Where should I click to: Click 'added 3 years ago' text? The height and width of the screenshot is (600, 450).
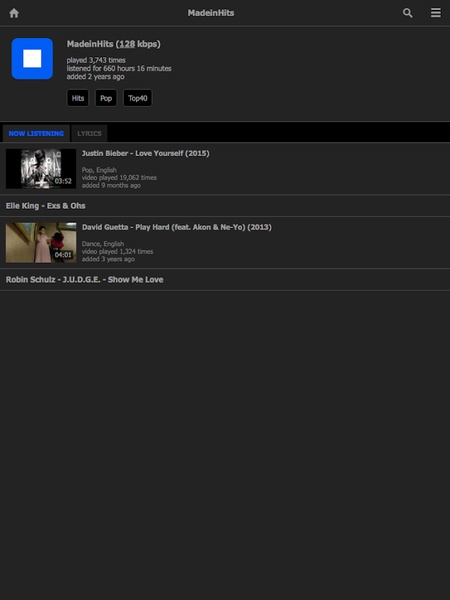pyautogui.click(x=108, y=259)
